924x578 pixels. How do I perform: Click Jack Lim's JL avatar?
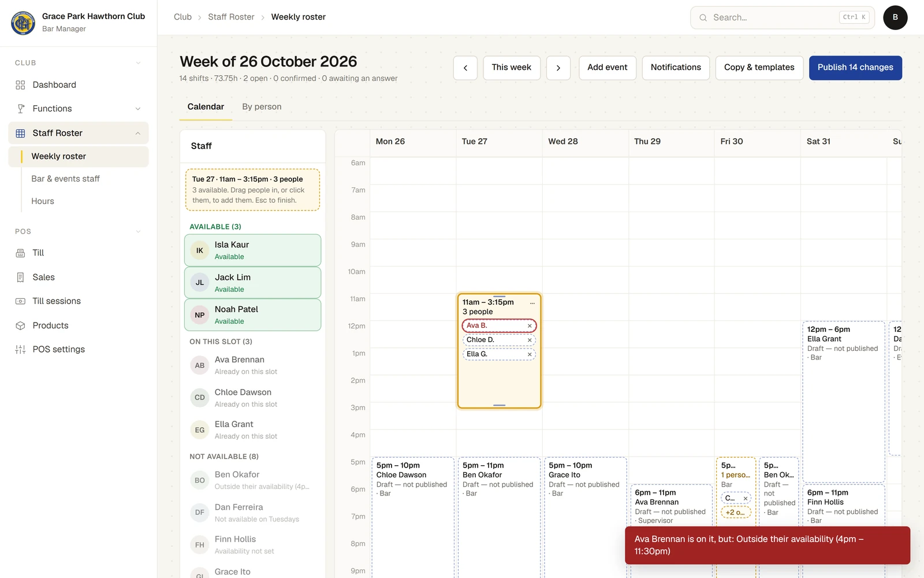point(200,283)
